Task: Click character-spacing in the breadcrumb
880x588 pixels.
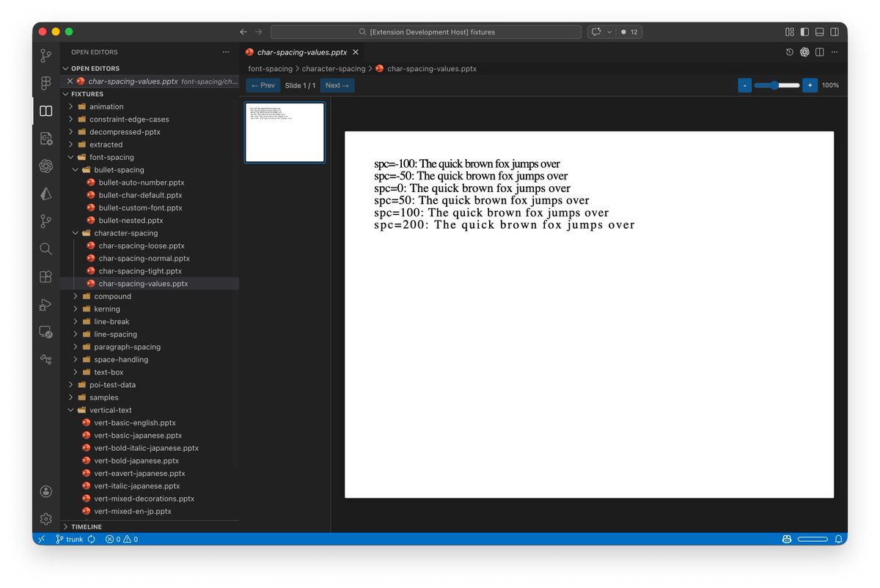Action: tap(334, 69)
